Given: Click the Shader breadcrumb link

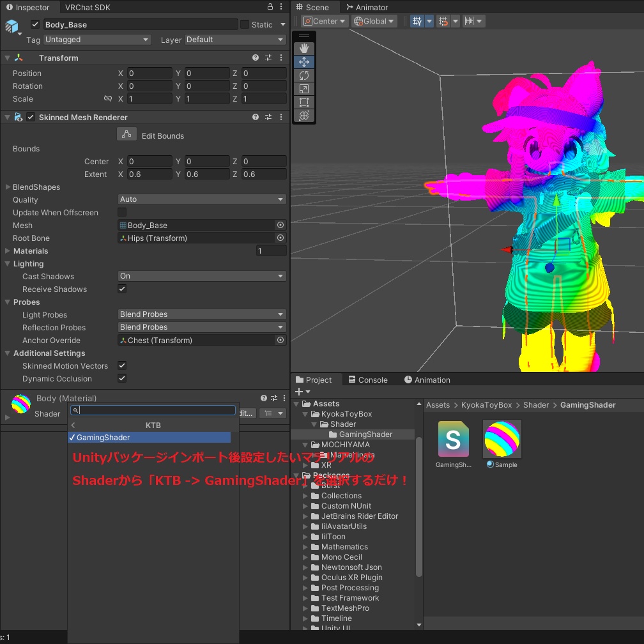Looking at the screenshot, I should [x=535, y=405].
